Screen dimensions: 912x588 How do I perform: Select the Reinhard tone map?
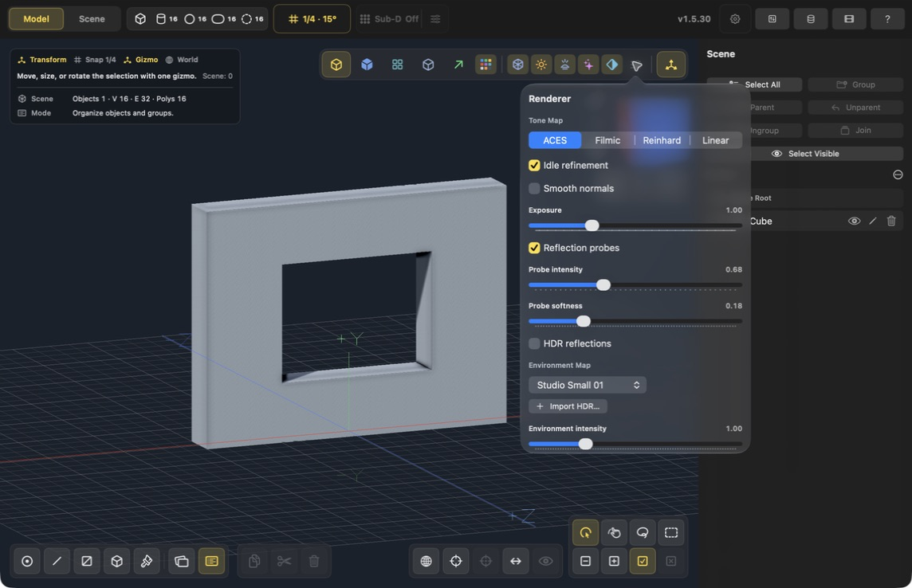tap(662, 140)
